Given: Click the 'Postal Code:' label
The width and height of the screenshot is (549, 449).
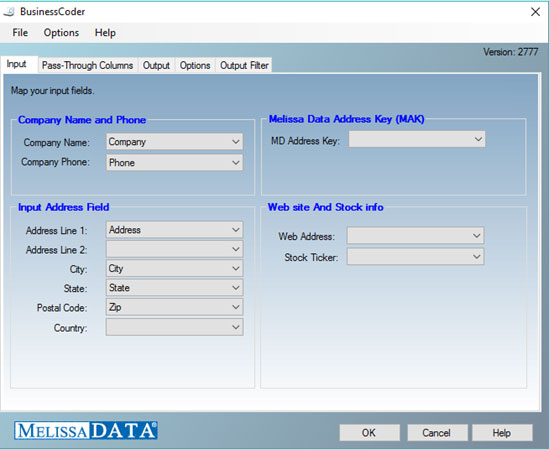Looking at the screenshot, I should coord(62,308).
